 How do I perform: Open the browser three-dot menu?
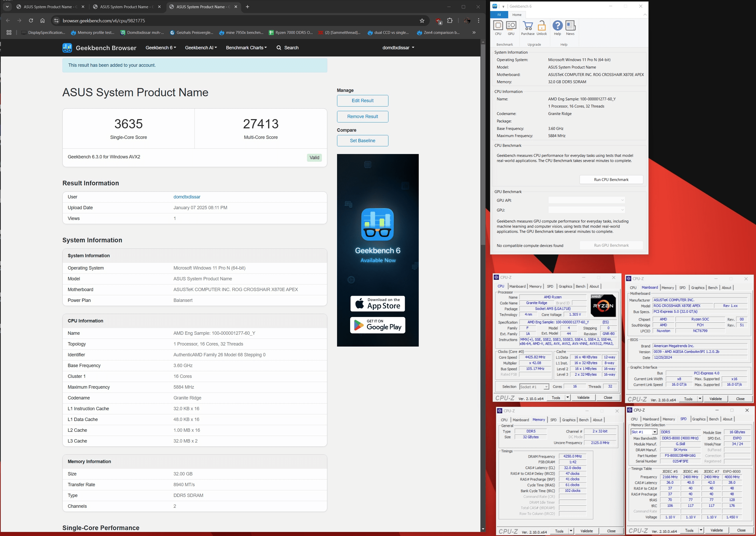479,21
